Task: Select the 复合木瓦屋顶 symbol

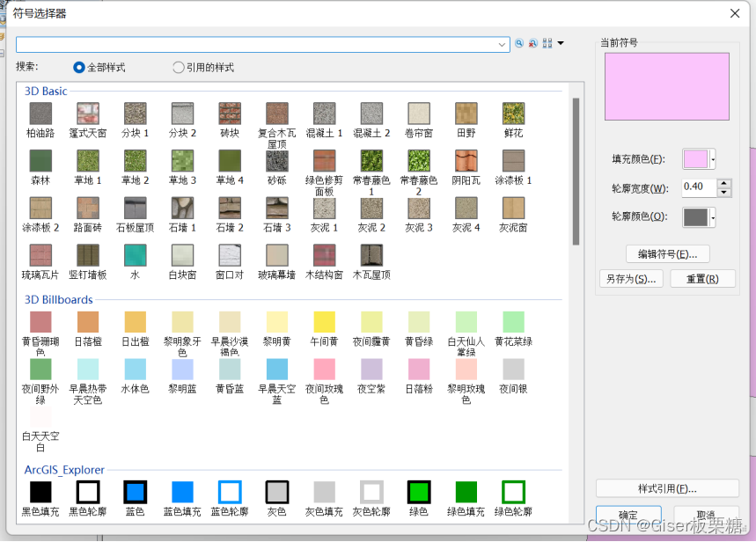Action: pos(276,114)
